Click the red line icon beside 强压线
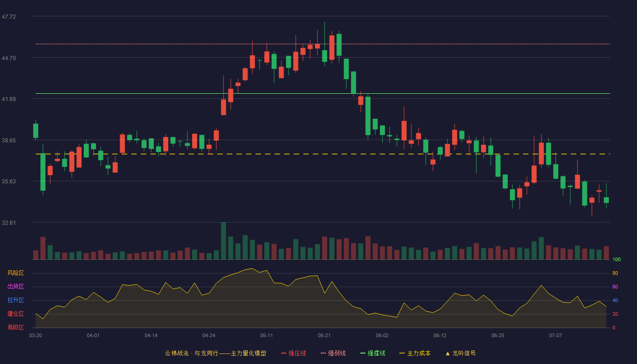Screen dimensions: 637x364 pyautogui.click(x=283, y=353)
